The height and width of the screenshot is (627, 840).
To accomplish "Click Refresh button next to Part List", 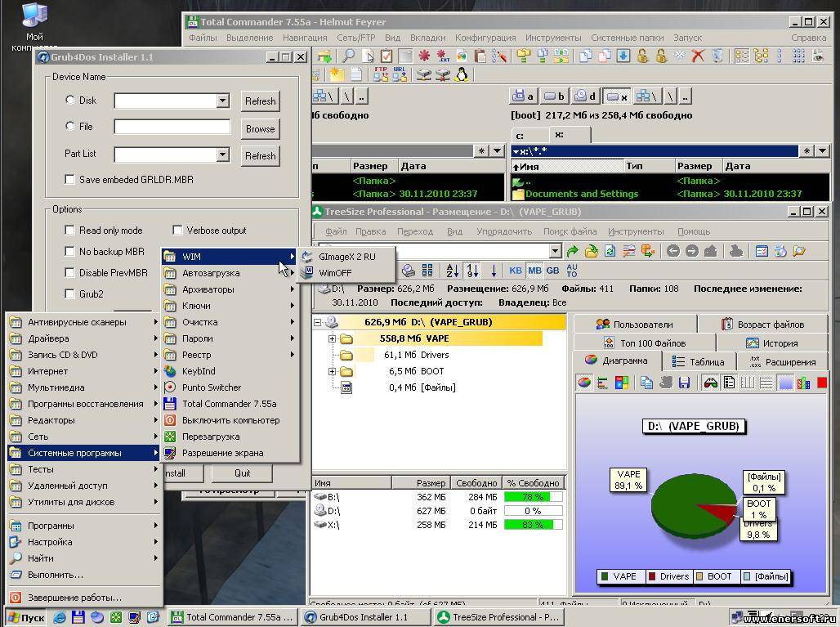I will pos(261,156).
